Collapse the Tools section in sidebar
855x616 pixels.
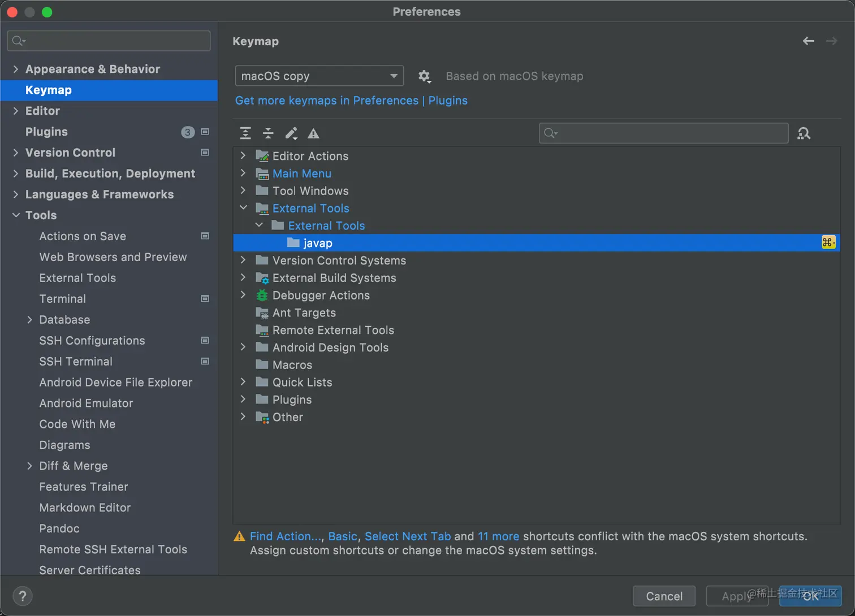pyautogui.click(x=16, y=215)
